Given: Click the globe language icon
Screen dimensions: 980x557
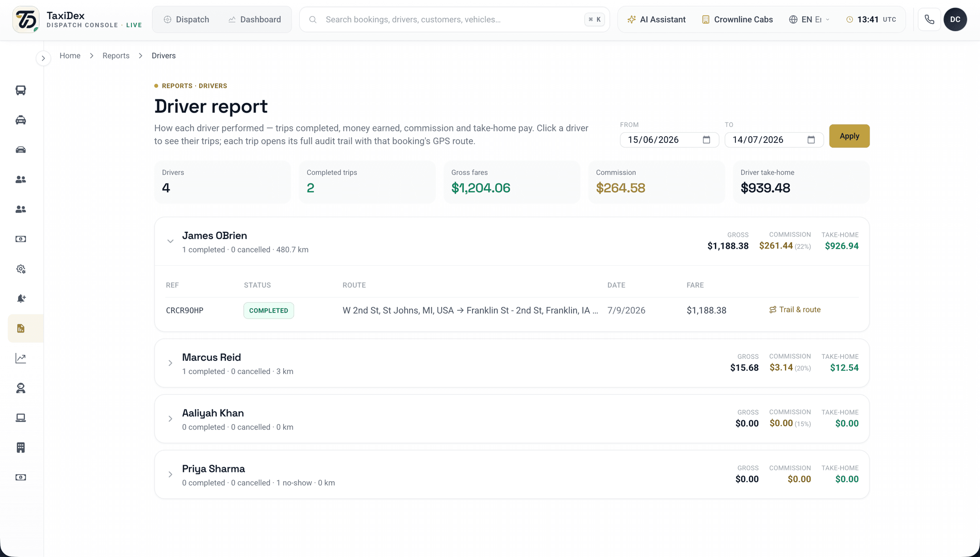Looking at the screenshot, I should [x=793, y=20].
